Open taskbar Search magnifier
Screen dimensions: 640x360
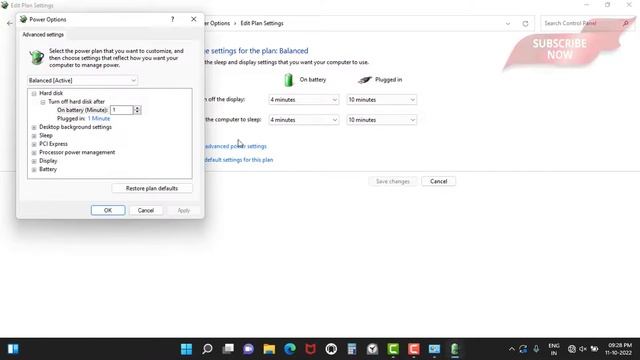pos(207,349)
